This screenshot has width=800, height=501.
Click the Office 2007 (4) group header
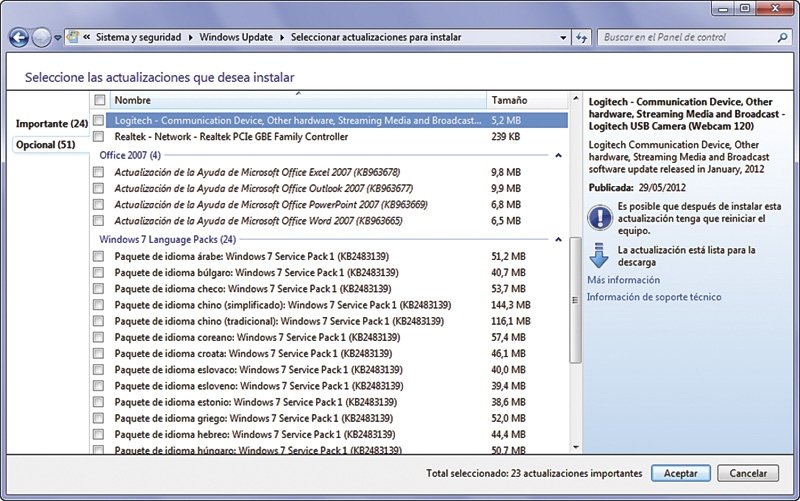tap(130, 155)
